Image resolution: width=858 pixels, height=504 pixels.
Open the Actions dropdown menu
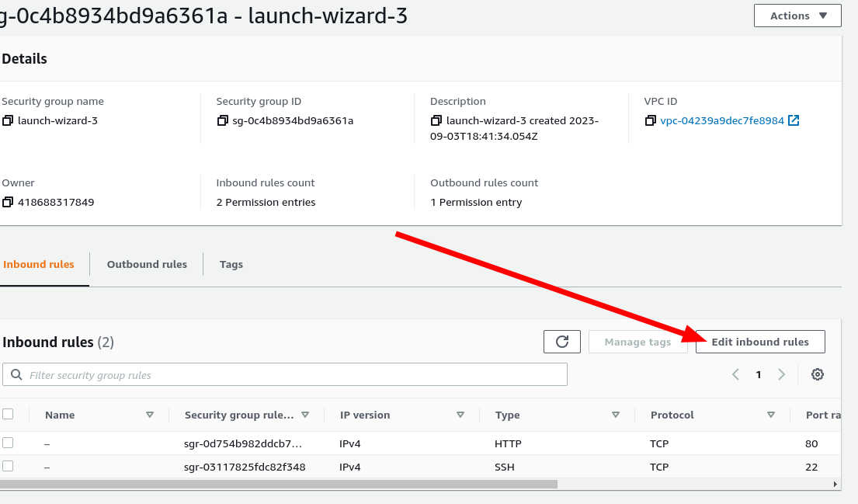coord(797,16)
